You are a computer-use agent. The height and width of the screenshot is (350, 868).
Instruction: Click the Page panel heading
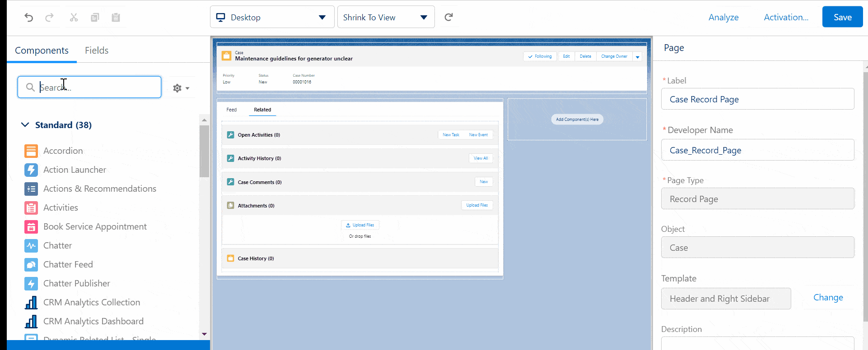pyautogui.click(x=674, y=48)
